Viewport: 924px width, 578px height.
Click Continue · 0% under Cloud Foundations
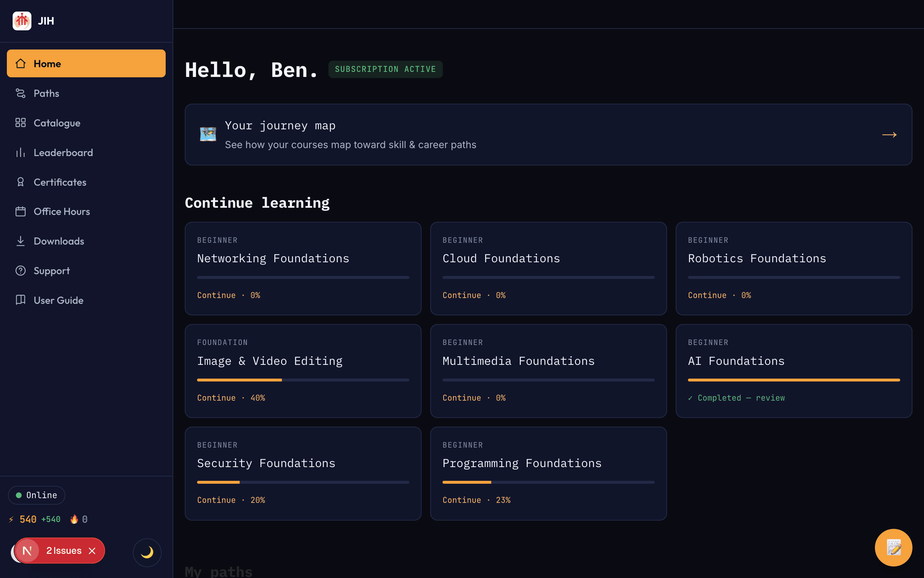point(474,295)
